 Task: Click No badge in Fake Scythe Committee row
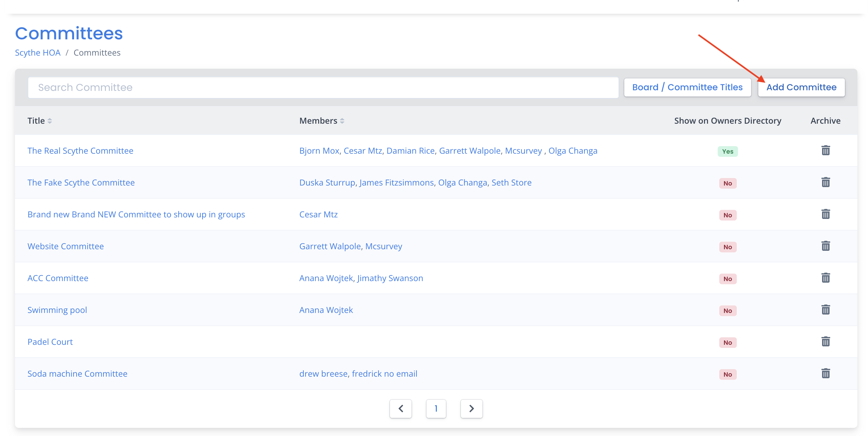pos(727,183)
